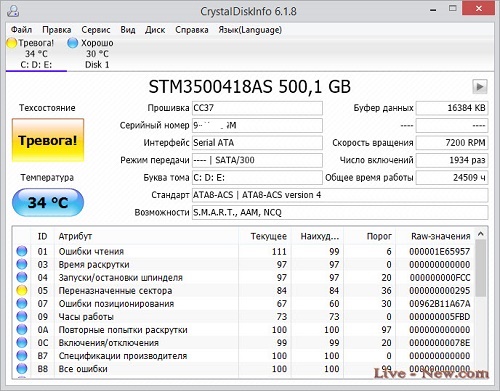Screen dimensions: 500x391
Task: Click the Стандарт field ATA8-ACS
Action: click(x=340, y=195)
